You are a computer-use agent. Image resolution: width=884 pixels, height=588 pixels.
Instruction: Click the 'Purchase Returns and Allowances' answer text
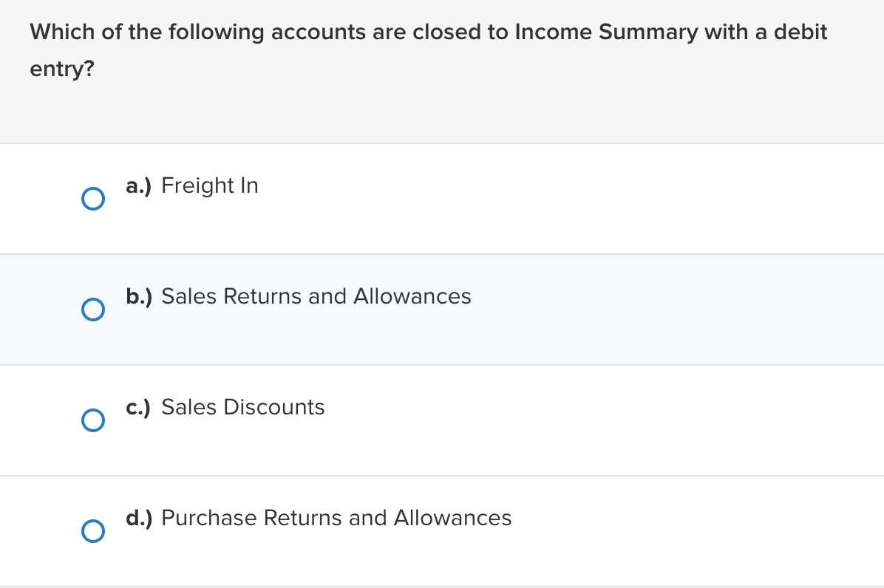click(336, 518)
